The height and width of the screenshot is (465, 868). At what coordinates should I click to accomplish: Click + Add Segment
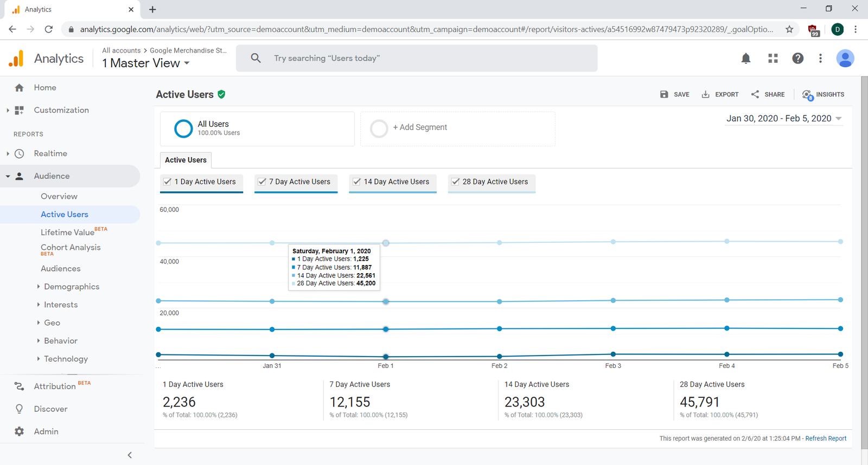click(420, 127)
